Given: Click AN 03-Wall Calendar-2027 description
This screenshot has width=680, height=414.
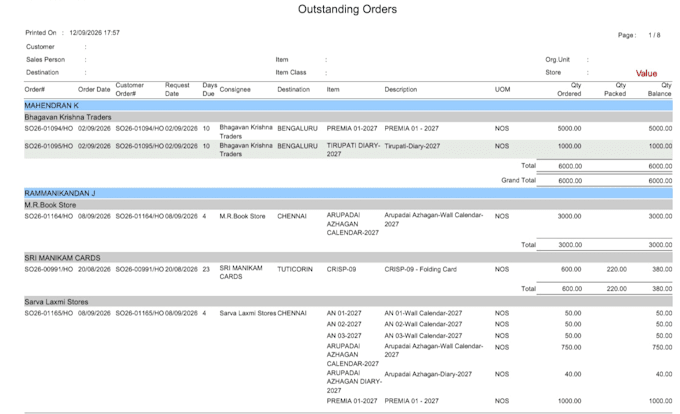Looking at the screenshot, I should tap(423, 336).
